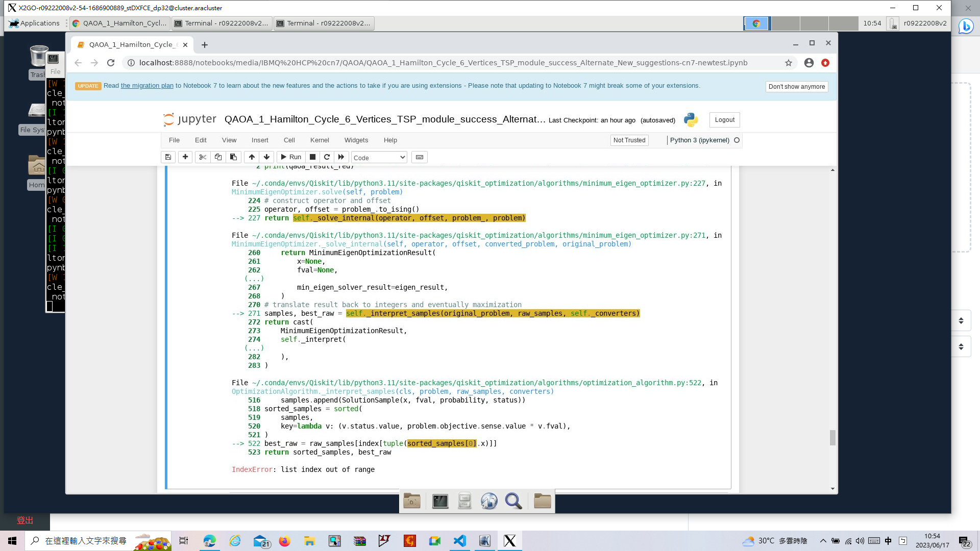Switch to second Terminal taskbar window
The width and height of the screenshot is (980, 551).
pyautogui.click(x=324, y=23)
